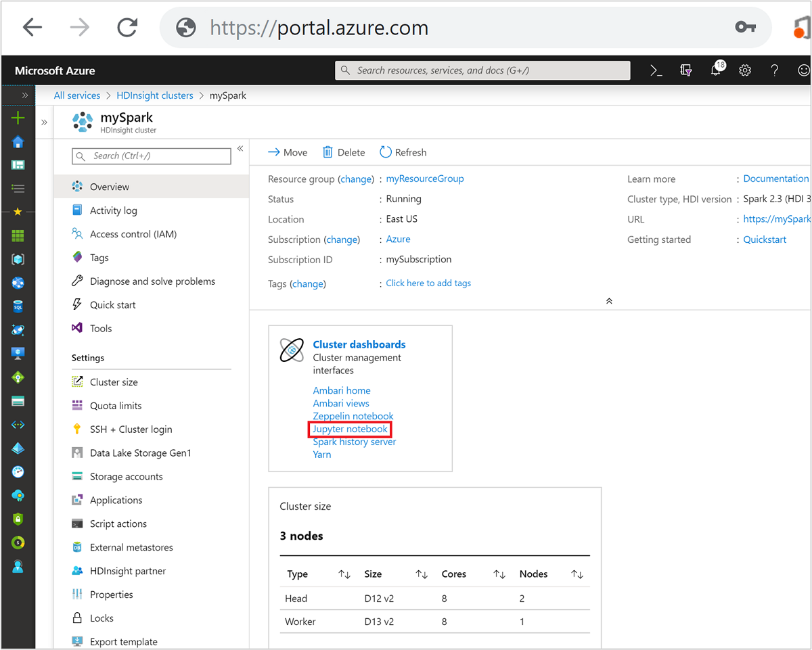The image size is (812, 650).
Task: Select the Favorites star in the sidebar
Action: 16,212
